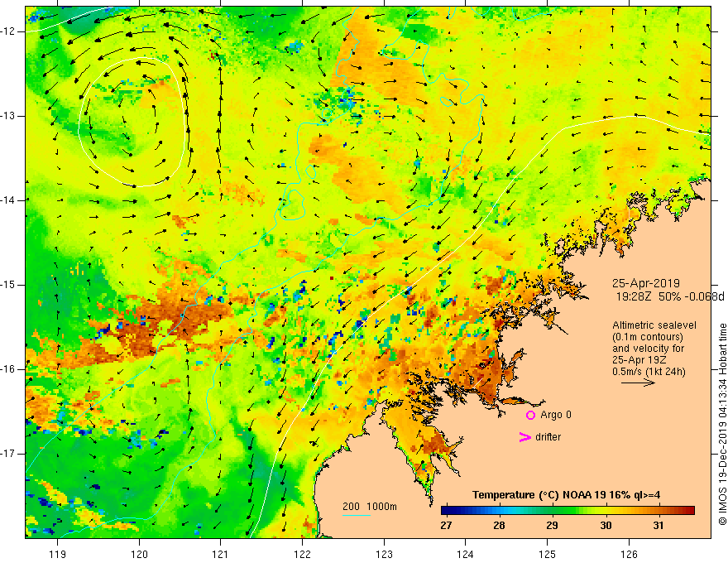Screen dimensions: 728x563
Task: Click the longitude label 125
Action: [548, 554]
